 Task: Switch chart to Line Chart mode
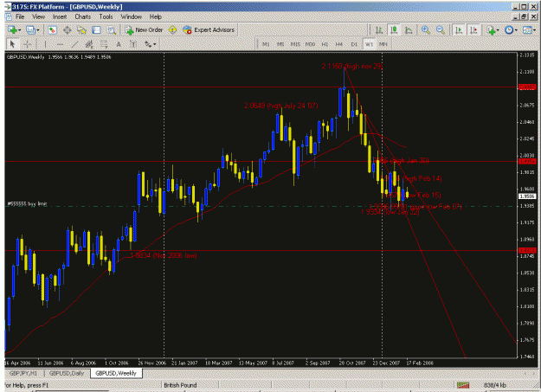(409, 30)
